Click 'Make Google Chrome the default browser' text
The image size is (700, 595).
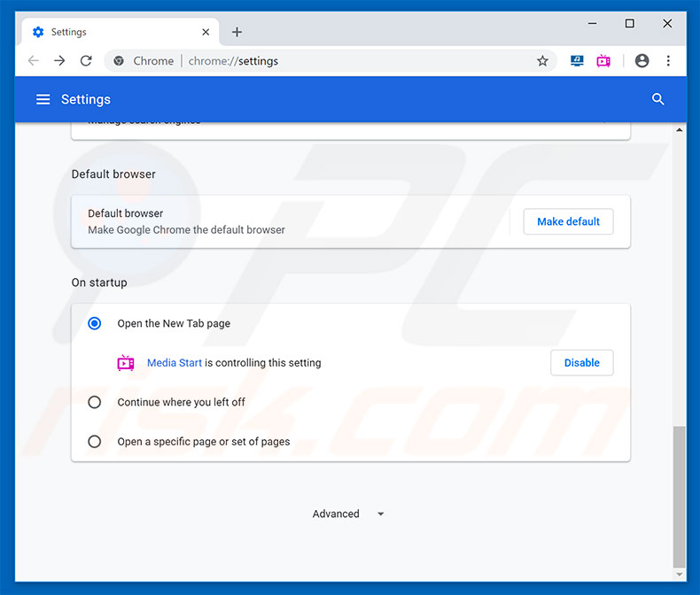point(186,230)
